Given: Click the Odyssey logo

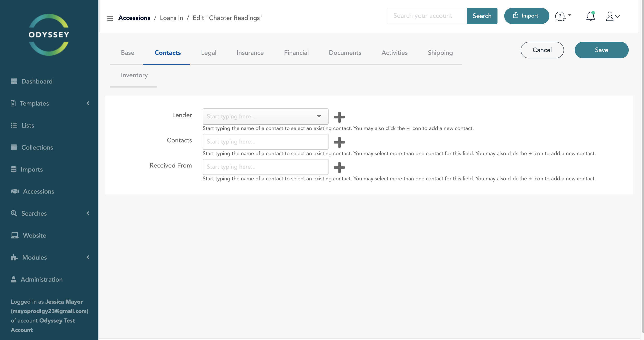Looking at the screenshot, I should pos(49,35).
